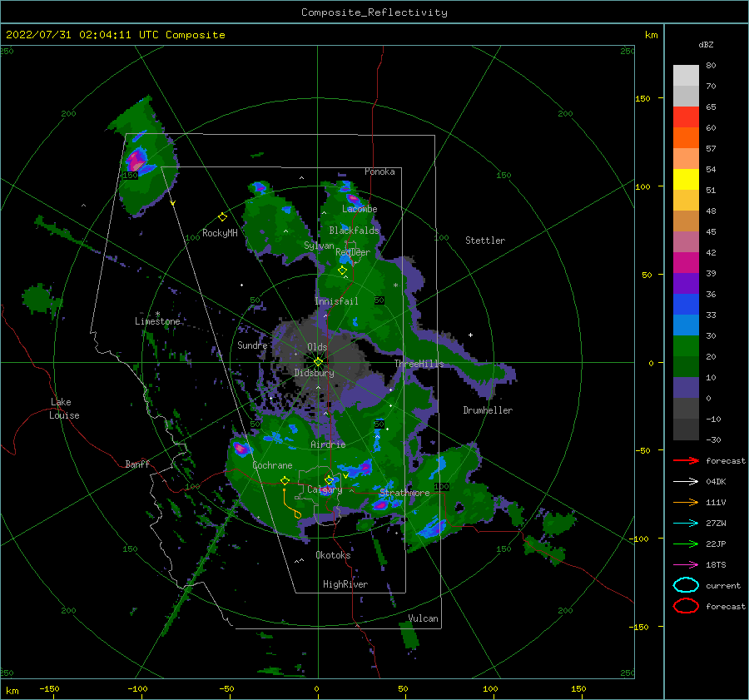Click the Banff town label
Viewport: 749px width, 700px height.
[137, 464]
